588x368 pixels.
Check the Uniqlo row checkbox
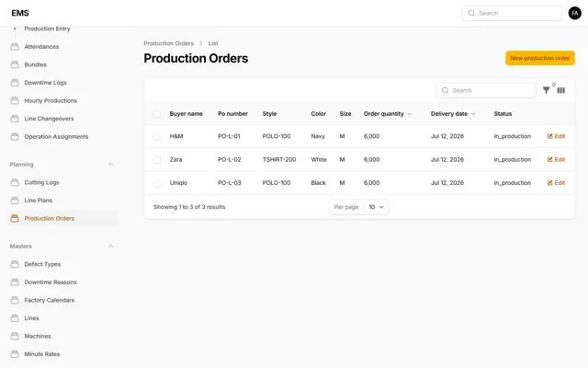coord(157,183)
